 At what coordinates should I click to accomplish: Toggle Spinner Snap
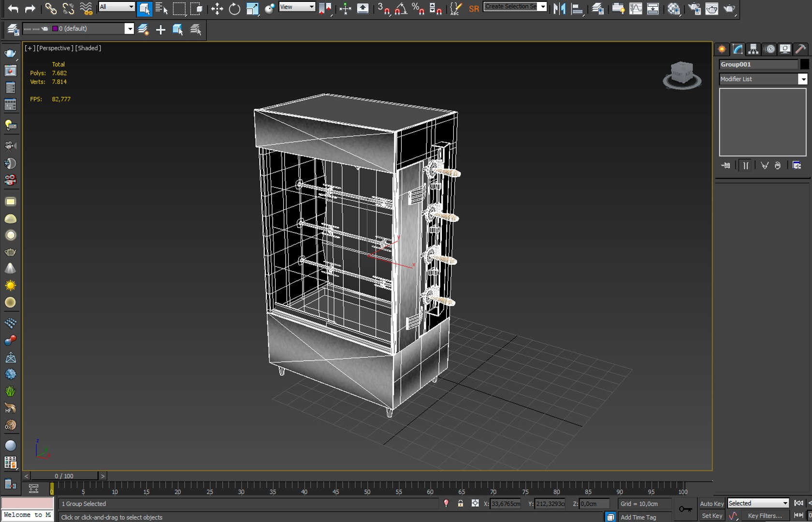coord(435,8)
